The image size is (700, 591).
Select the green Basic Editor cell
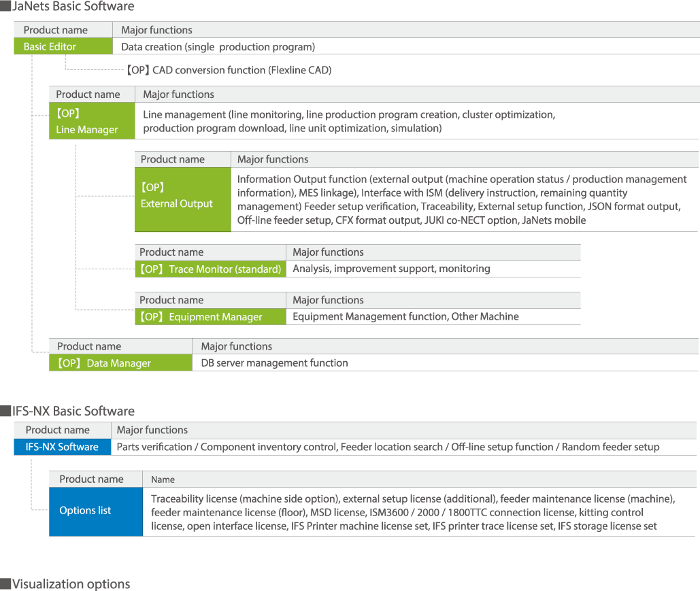click(63, 46)
